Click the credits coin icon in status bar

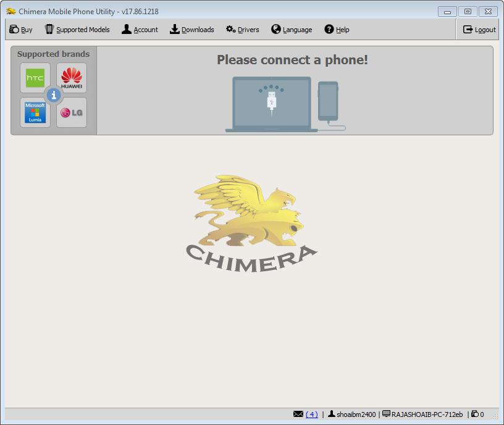click(x=475, y=414)
